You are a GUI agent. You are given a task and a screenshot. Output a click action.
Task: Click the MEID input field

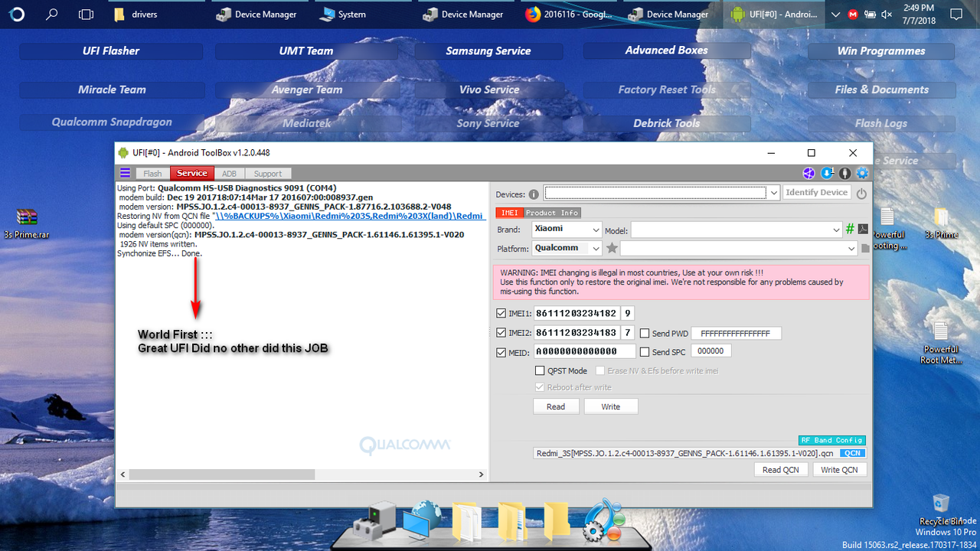(584, 351)
